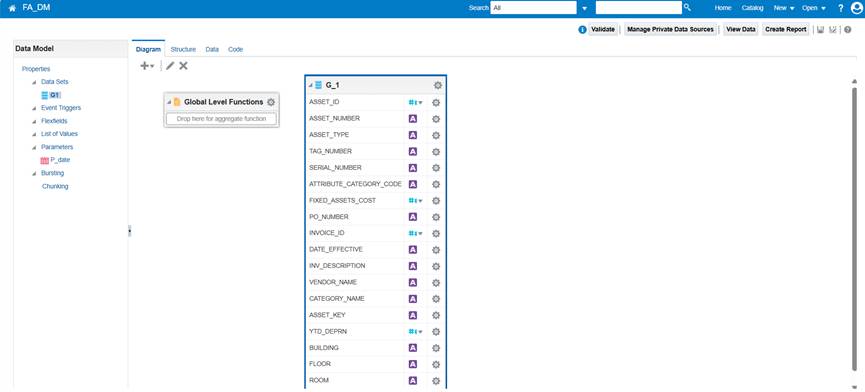This screenshot has width=865, height=392.
Task: Collapse the G_1 group triangle
Action: pyautogui.click(x=310, y=85)
